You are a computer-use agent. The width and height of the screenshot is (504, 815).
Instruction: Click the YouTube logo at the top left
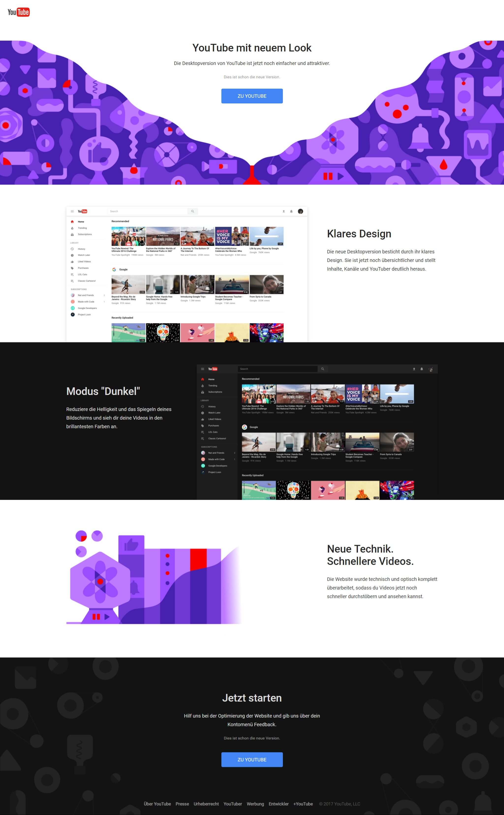[x=19, y=12]
